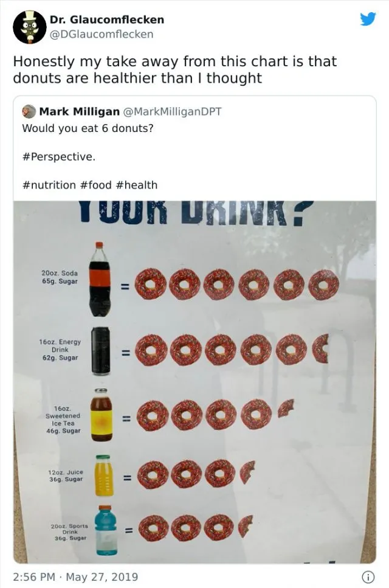Click the info icon near the timestamp
Image resolution: width=389 pixels, height=588 pixels.
(x=367, y=576)
